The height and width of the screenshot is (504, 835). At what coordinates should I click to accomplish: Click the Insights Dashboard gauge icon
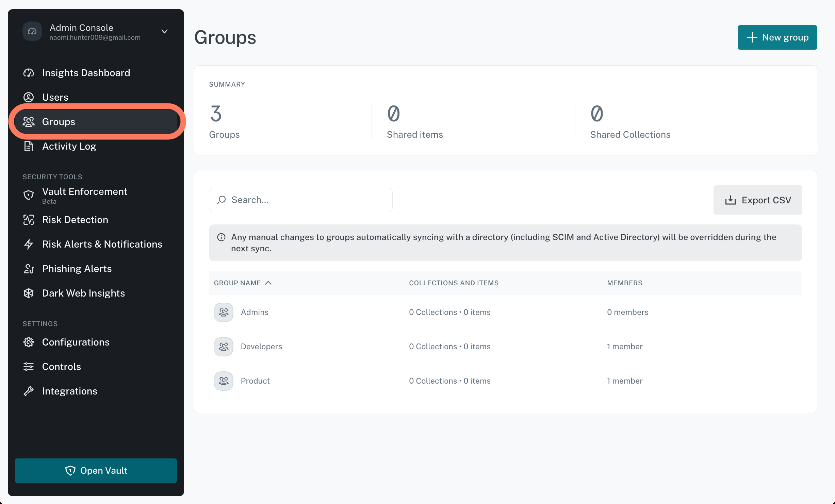click(29, 73)
